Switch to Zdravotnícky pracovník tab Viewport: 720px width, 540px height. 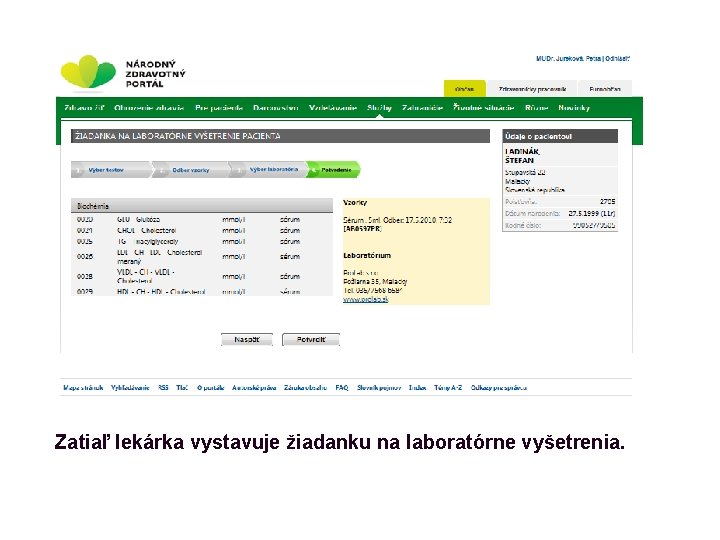tap(532, 89)
